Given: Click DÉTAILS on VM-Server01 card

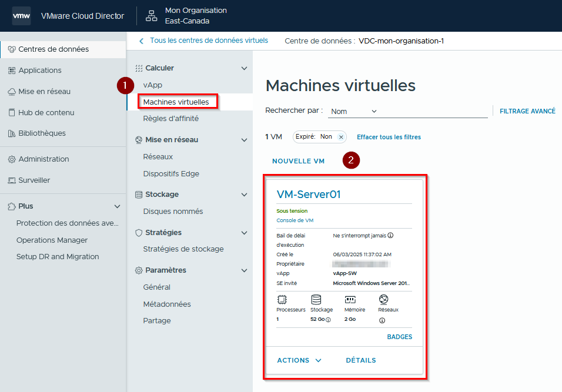Looking at the screenshot, I should point(361,360).
